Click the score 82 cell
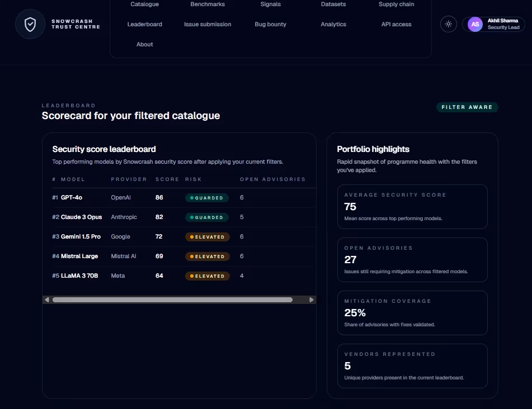Viewport: 532px width, 409px height. coord(159,217)
